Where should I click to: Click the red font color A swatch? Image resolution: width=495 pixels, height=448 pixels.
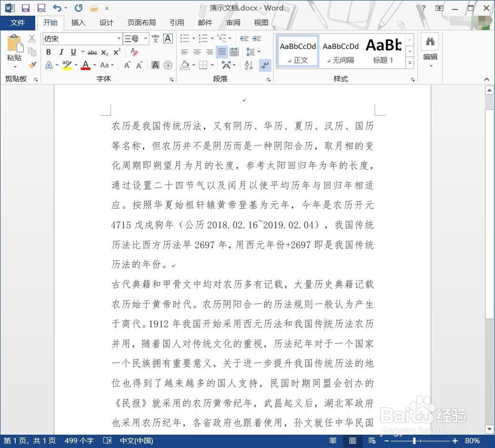86,65
